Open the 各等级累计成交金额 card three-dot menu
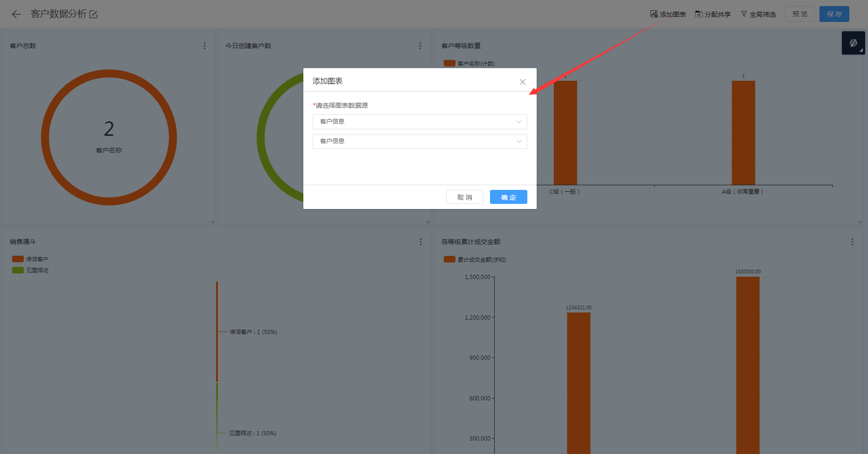This screenshot has height=454, width=868. [x=852, y=242]
